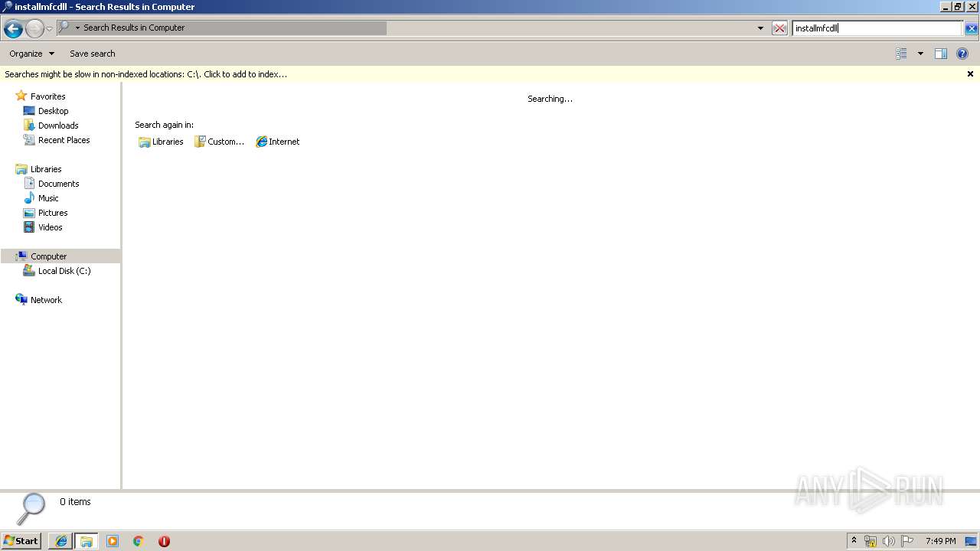
Task: Open the Opera taskbar icon
Action: click(x=164, y=541)
